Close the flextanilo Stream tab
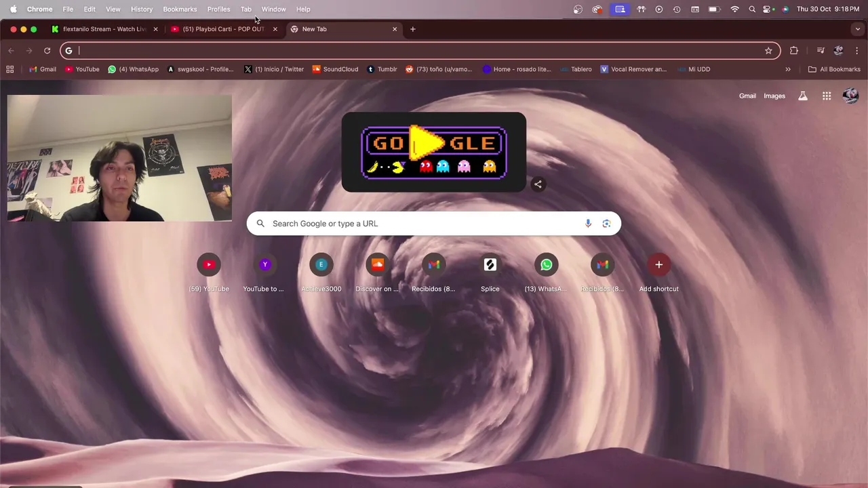The height and width of the screenshot is (488, 868). 155,29
